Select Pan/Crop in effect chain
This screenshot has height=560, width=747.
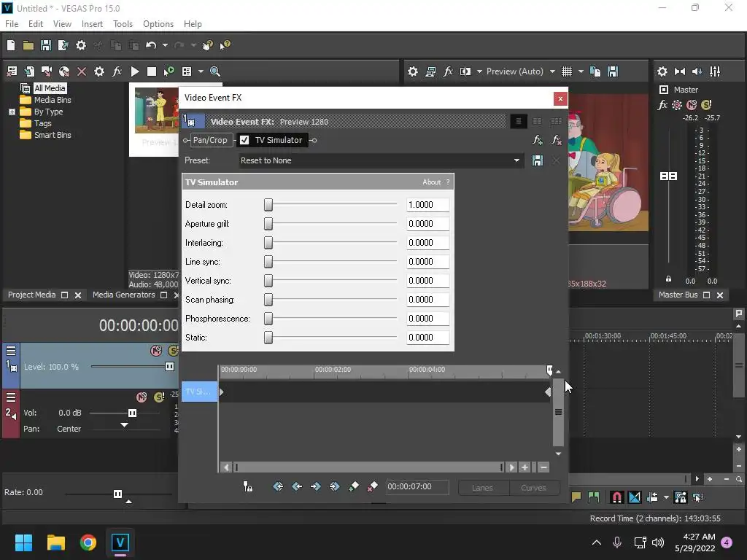click(x=210, y=140)
